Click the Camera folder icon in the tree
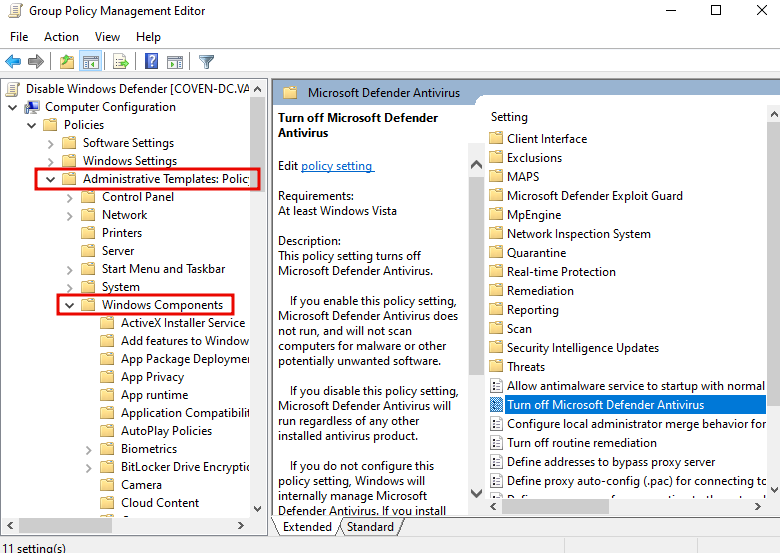Screen dimensions: 780x553 coord(107,484)
